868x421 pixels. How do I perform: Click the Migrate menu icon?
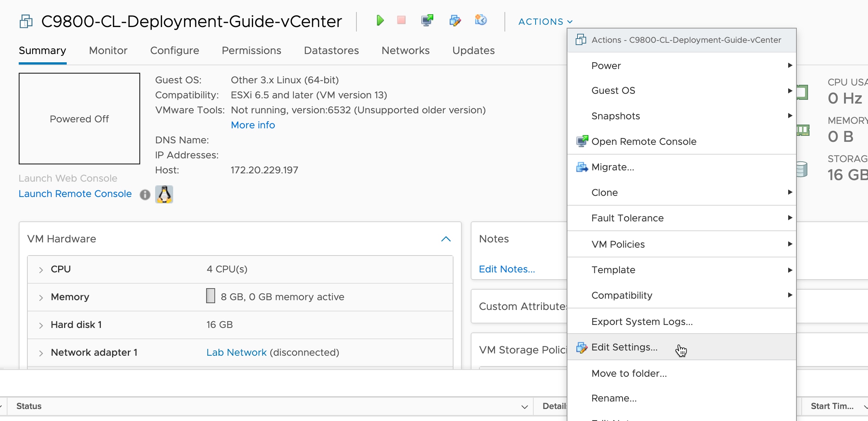coord(582,167)
